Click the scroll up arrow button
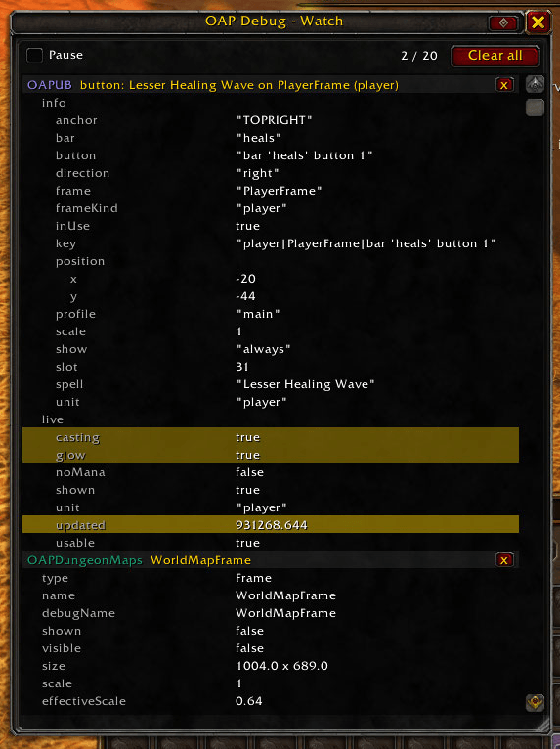560x749 pixels. coord(535,84)
